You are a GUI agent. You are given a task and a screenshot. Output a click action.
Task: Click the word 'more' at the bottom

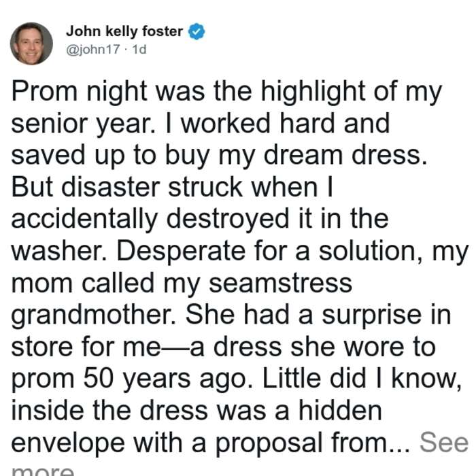click(42, 470)
